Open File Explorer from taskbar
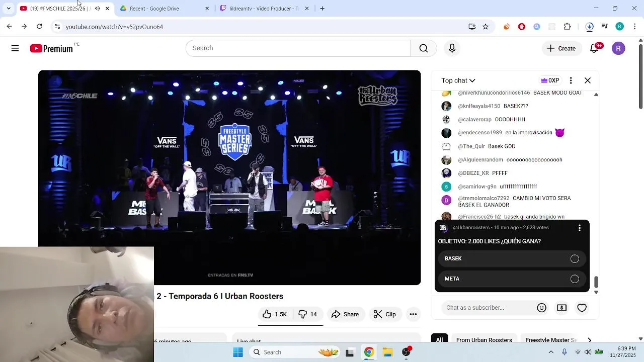644x362 pixels. point(387,352)
